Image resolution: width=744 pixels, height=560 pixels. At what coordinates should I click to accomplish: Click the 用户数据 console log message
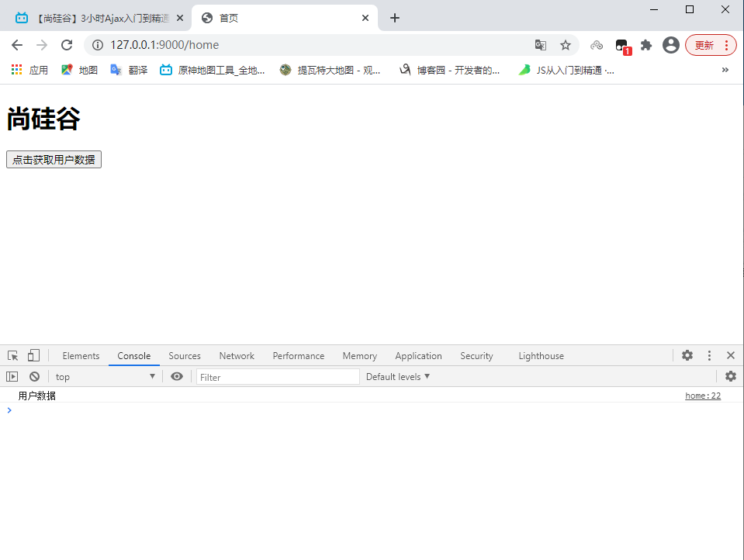pos(37,396)
